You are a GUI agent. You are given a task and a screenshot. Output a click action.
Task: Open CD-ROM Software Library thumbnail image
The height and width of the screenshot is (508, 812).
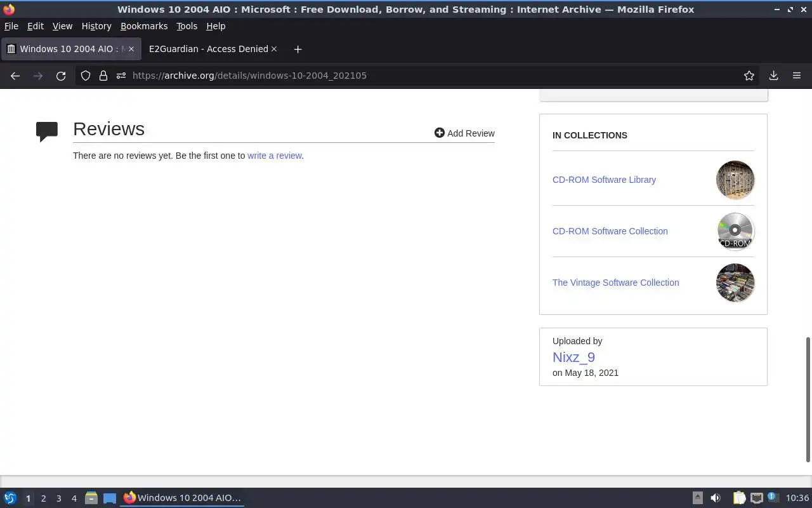pos(735,180)
